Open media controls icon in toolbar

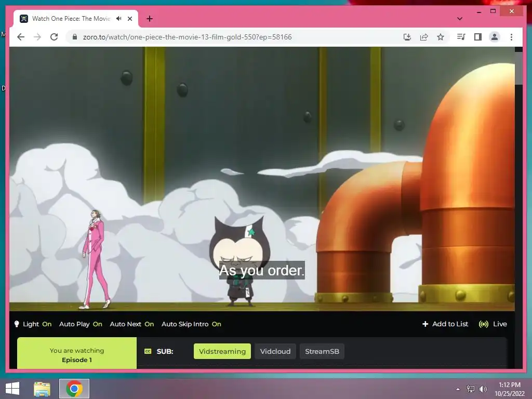[x=461, y=37]
